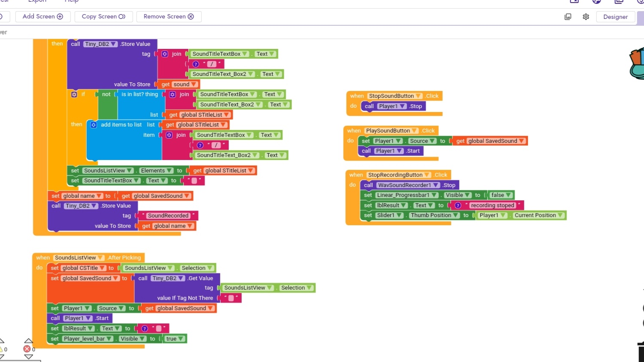
Task: Select the call Player1 .Stop block
Action: click(393, 106)
